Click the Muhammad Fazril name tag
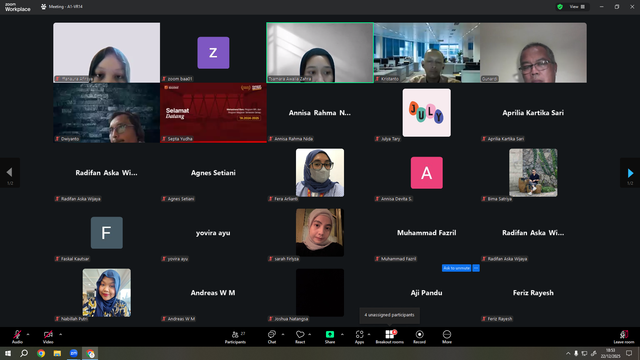The width and height of the screenshot is (640, 360). 396,259
